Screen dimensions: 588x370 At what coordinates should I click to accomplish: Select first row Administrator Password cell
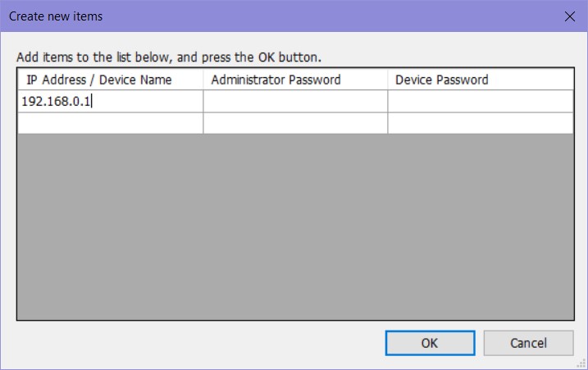click(295, 102)
